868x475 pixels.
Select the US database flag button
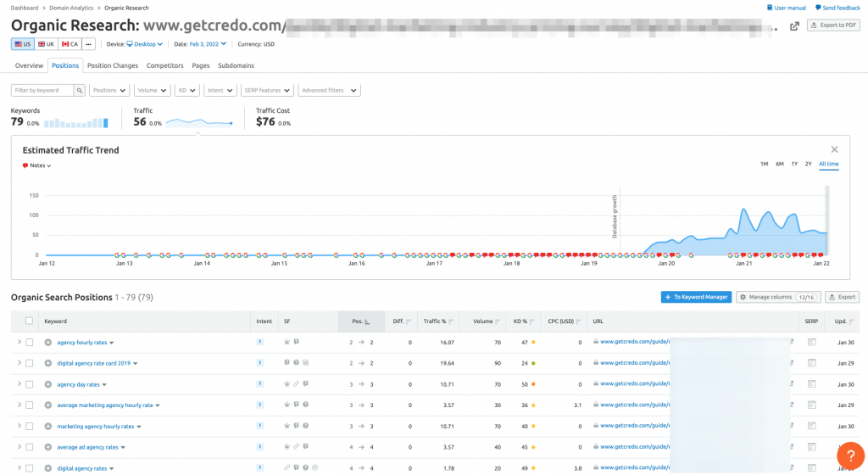tap(23, 44)
